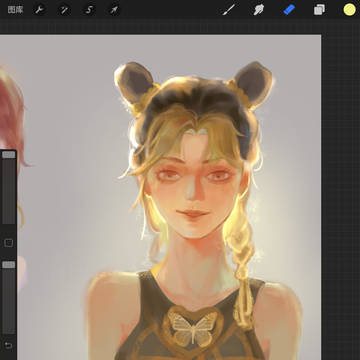Tap the square modify button in sidebar
The height and width of the screenshot is (360, 360).
click(x=9, y=243)
